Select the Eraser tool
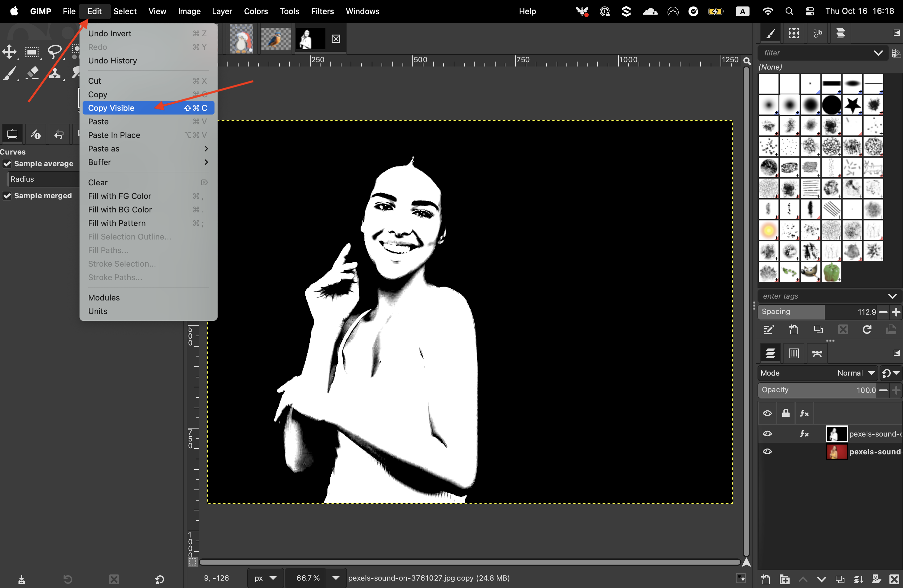 (33, 72)
